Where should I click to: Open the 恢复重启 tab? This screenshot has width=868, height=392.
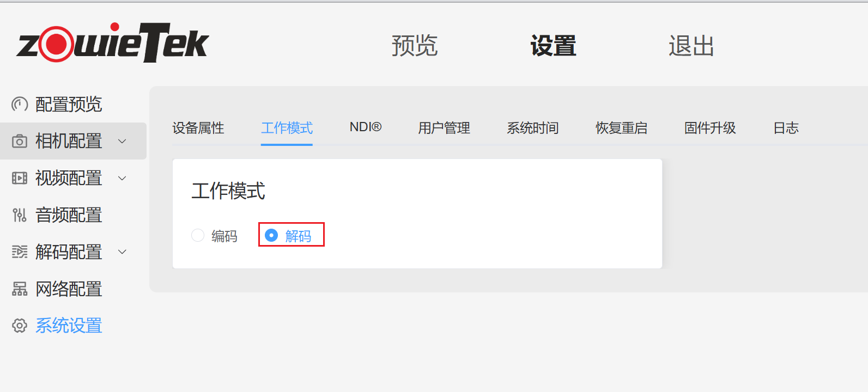click(622, 128)
